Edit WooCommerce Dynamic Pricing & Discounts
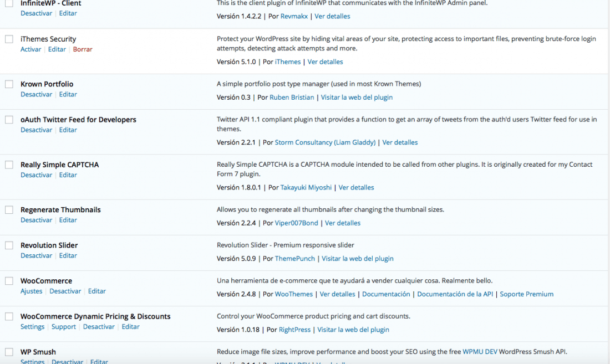Screen dimensions: 610x364 point(131,327)
